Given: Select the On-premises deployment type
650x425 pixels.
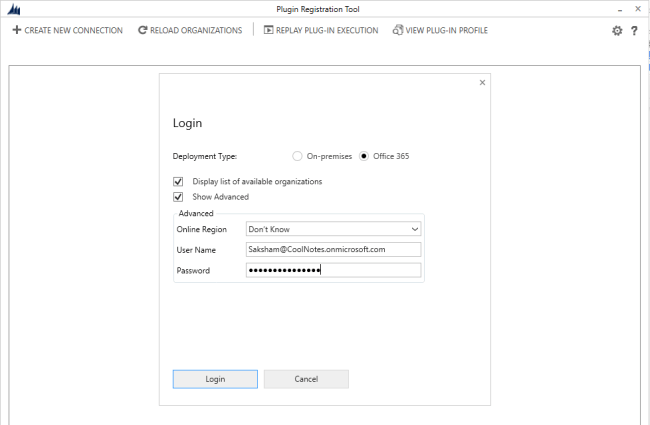Looking at the screenshot, I should pyautogui.click(x=297, y=156).
